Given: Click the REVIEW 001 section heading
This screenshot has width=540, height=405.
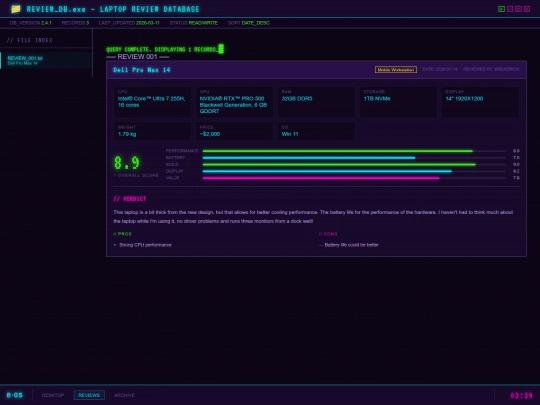Looking at the screenshot, I should click(x=137, y=57).
